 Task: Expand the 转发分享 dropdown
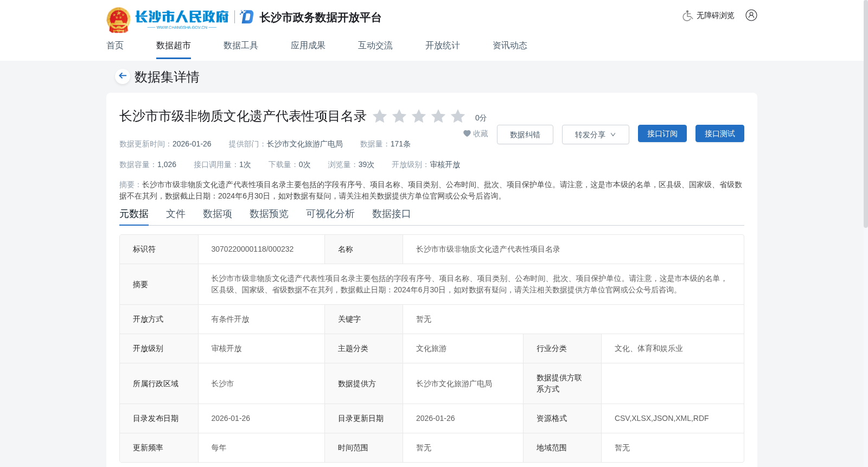pos(596,135)
